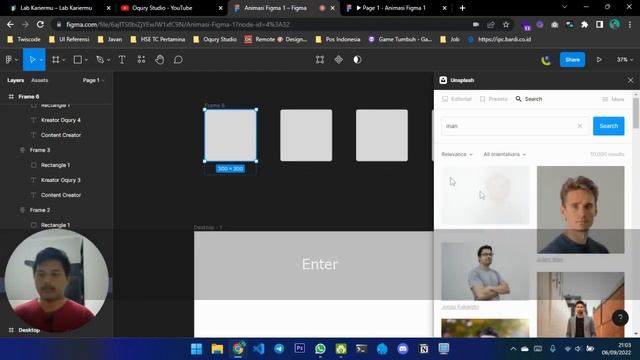Select the Text tool
The height and width of the screenshot is (360, 640).
(x=122, y=60)
